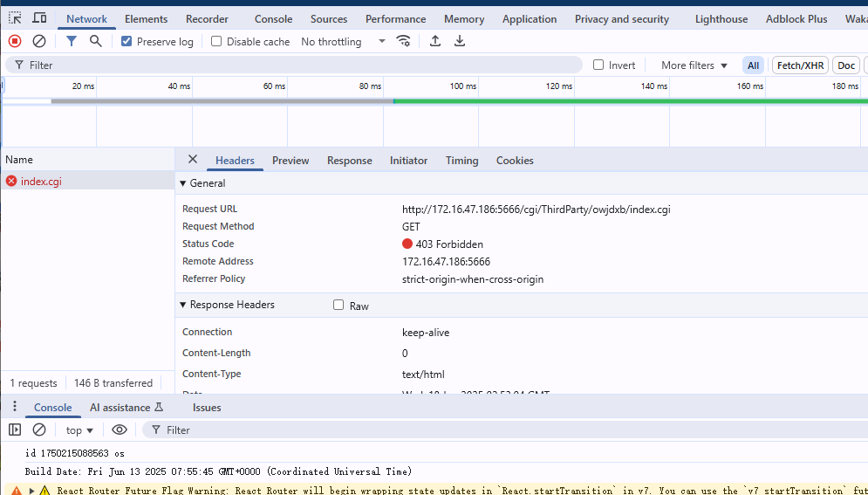
Task: Select the Network panel tab
Action: tap(87, 19)
